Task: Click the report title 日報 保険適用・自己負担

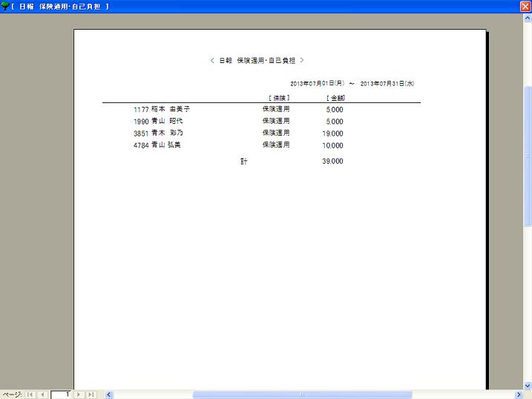Action: pyautogui.click(x=257, y=61)
